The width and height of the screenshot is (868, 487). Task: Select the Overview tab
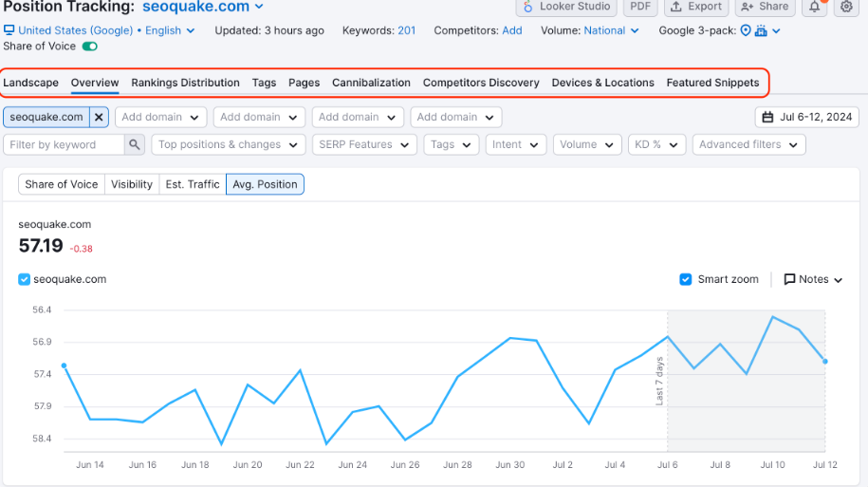pyautogui.click(x=95, y=83)
